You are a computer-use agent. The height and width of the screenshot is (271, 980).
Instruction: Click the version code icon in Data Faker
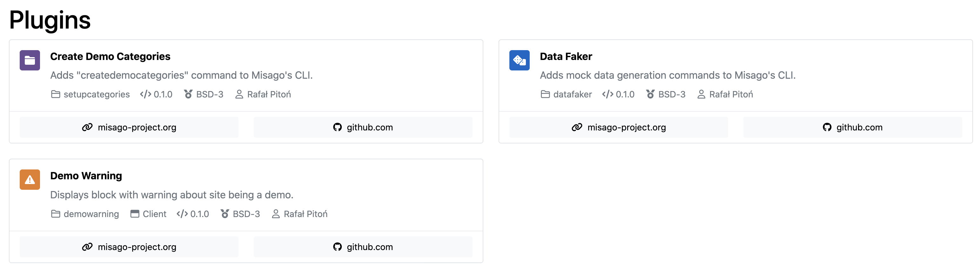pyautogui.click(x=607, y=94)
